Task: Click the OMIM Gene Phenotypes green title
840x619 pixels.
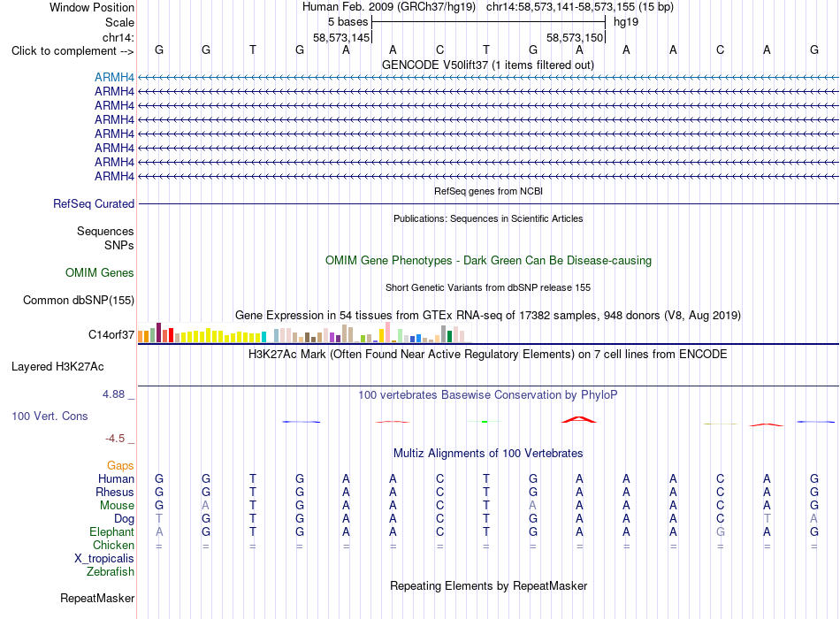Action: (488, 261)
